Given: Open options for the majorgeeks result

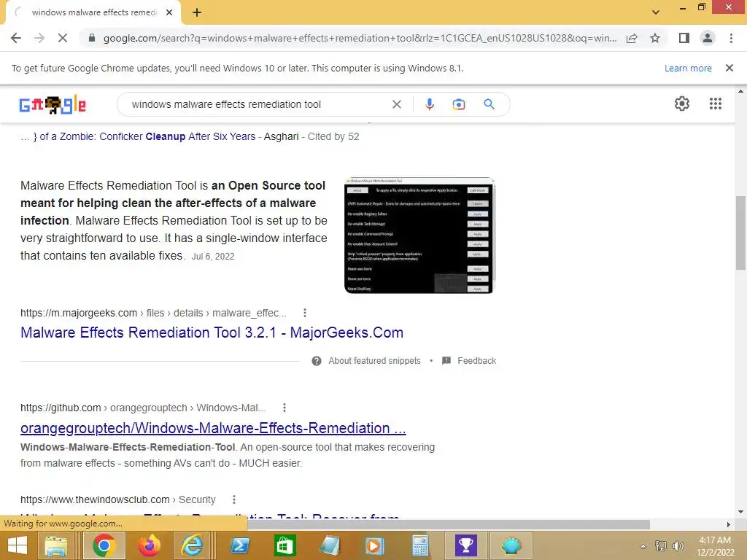Looking at the screenshot, I should coord(304,313).
